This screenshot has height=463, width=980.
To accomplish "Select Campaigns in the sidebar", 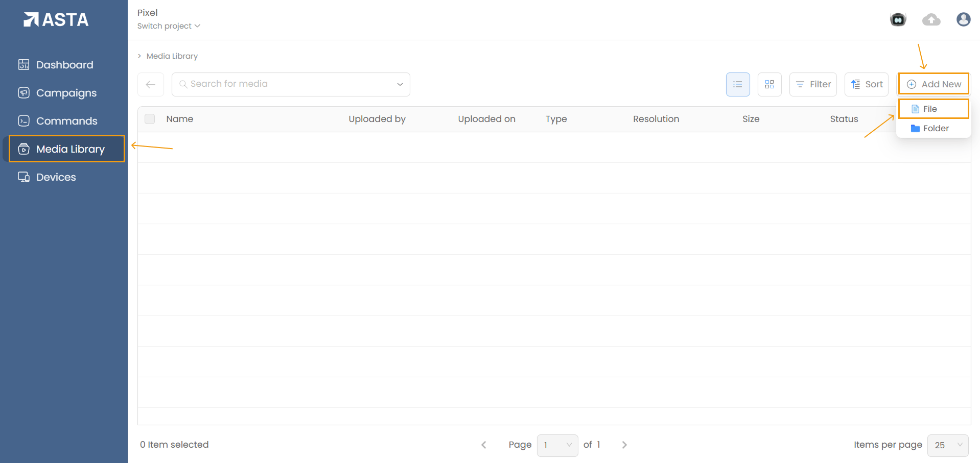I will tap(66, 93).
